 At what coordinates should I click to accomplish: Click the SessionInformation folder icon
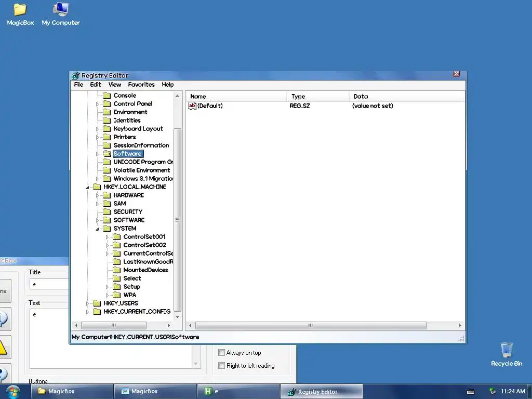[x=107, y=145]
